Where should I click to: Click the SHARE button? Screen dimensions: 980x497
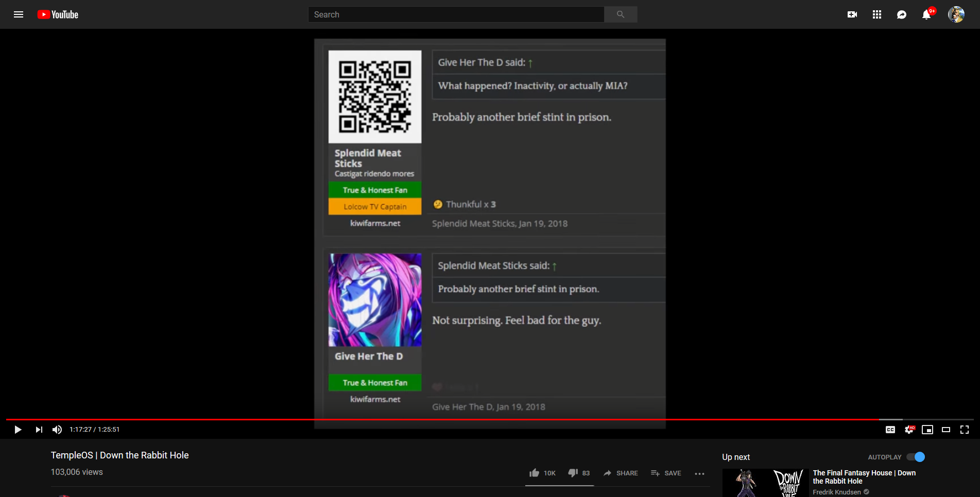tap(621, 473)
